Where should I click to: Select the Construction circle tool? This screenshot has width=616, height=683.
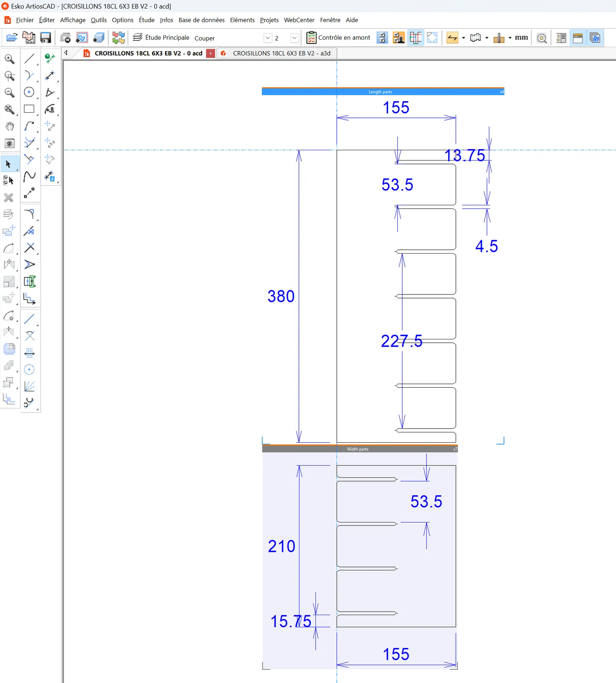(x=29, y=369)
